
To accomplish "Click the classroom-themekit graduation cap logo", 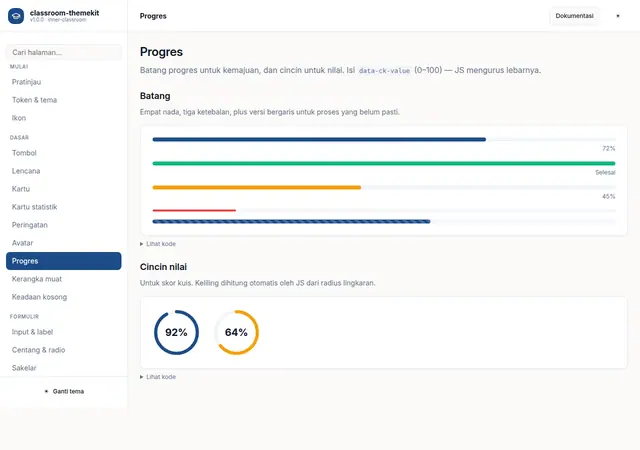I will pyautogui.click(x=16, y=16).
